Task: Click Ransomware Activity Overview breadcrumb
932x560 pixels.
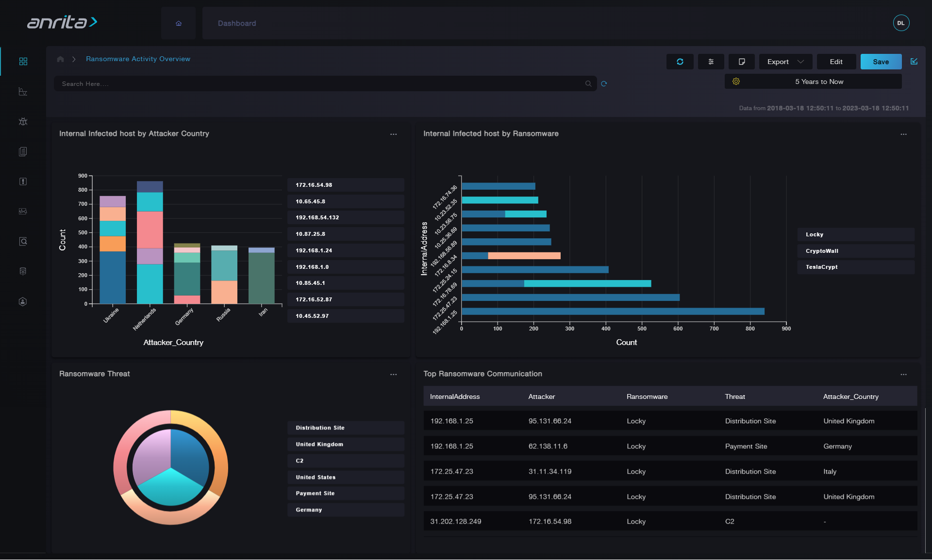Action: tap(138, 59)
